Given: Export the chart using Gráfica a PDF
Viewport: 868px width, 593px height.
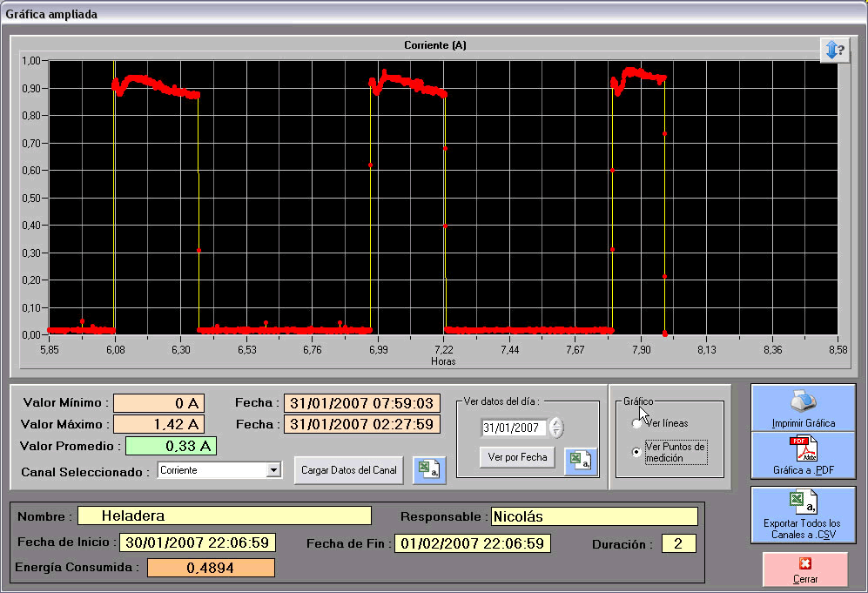Looking at the screenshot, I should coord(803,455).
